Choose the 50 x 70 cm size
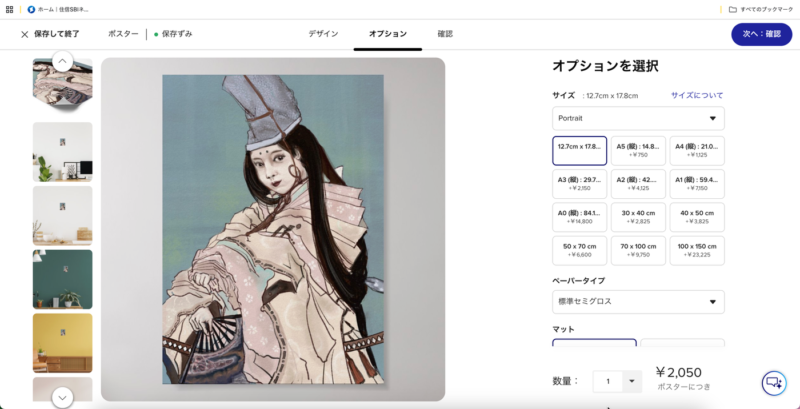Viewport: 800px width, 409px height. 580,250
